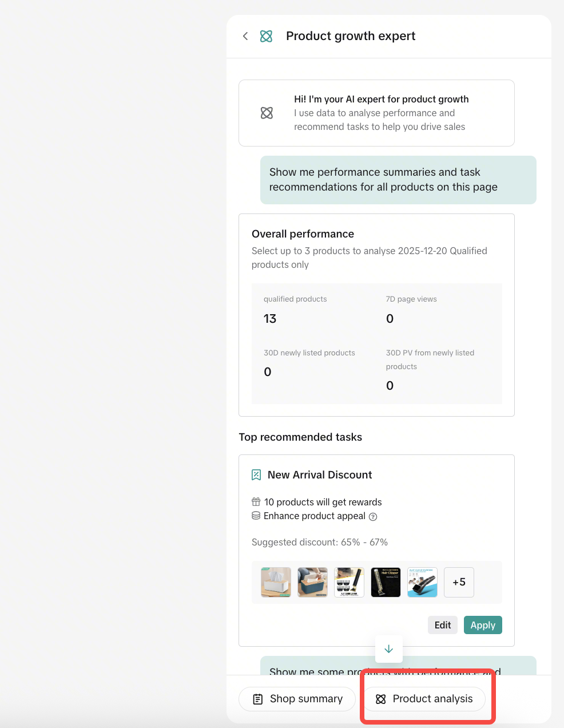This screenshot has width=564, height=728.
Task: Open the Product analysis quick action
Action: coord(424,699)
